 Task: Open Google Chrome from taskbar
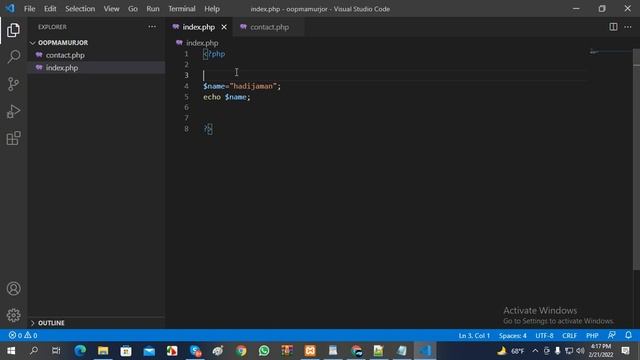click(241, 351)
